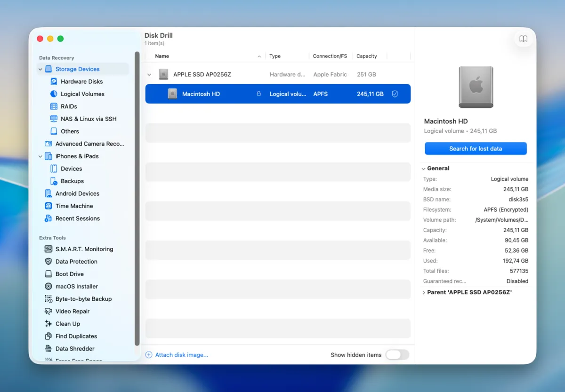The height and width of the screenshot is (392, 565).
Task: Click the Others drive icon
Action: [x=54, y=131]
